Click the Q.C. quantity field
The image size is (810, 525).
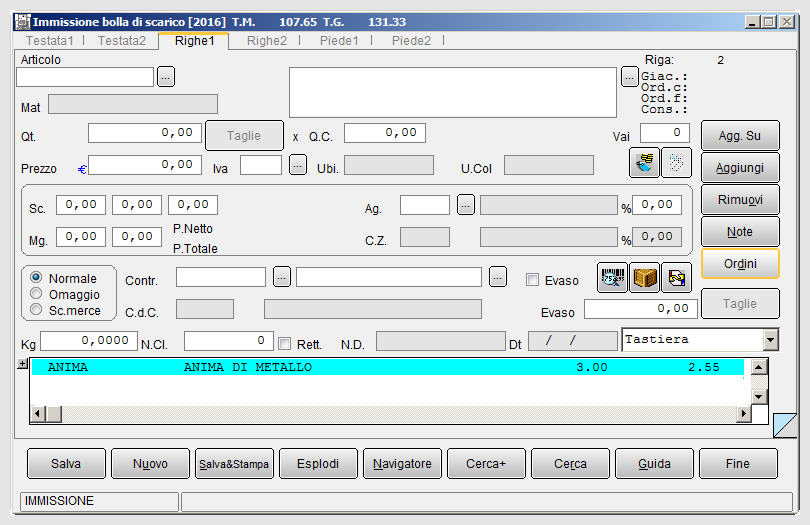[x=385, y=133]
